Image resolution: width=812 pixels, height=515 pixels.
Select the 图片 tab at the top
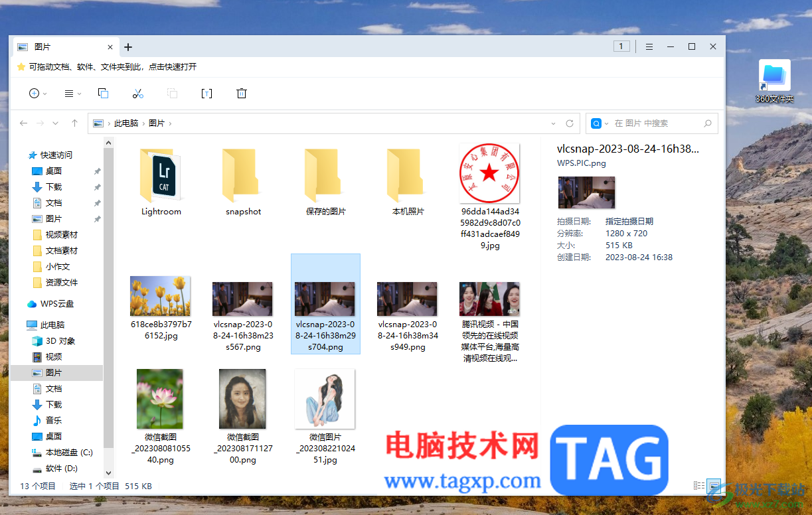coord(65,47)
